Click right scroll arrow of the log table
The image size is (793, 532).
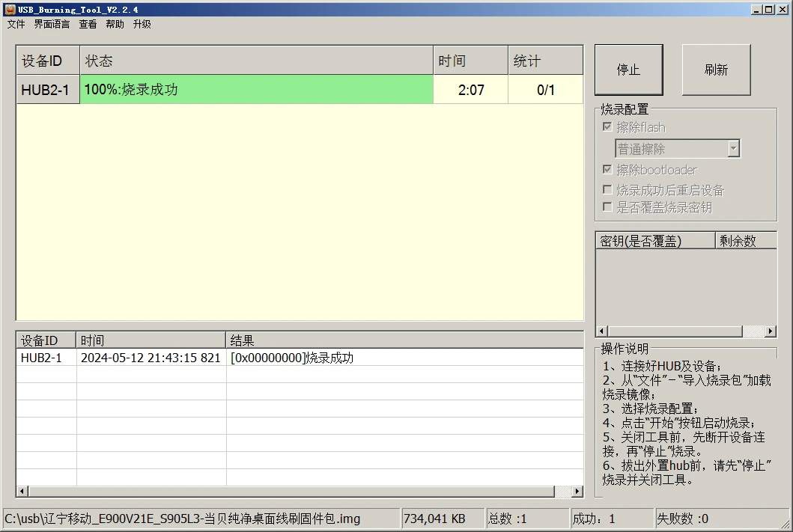point(577,492)
